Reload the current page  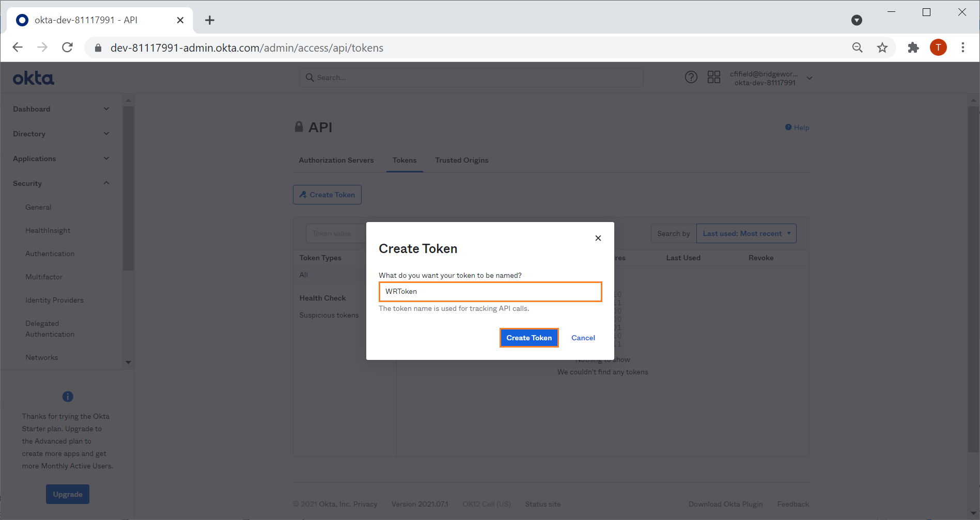point(67,48)
